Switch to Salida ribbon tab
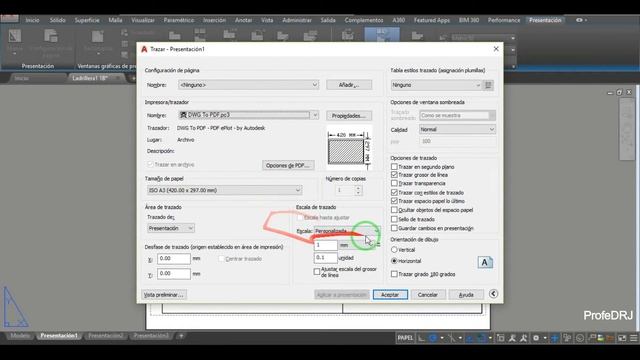Viewport: 640px width, 360px height. coord(328,20)
